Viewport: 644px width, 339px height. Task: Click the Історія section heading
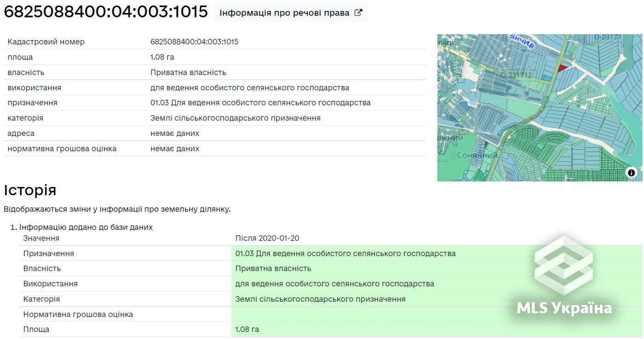point(30,190)
